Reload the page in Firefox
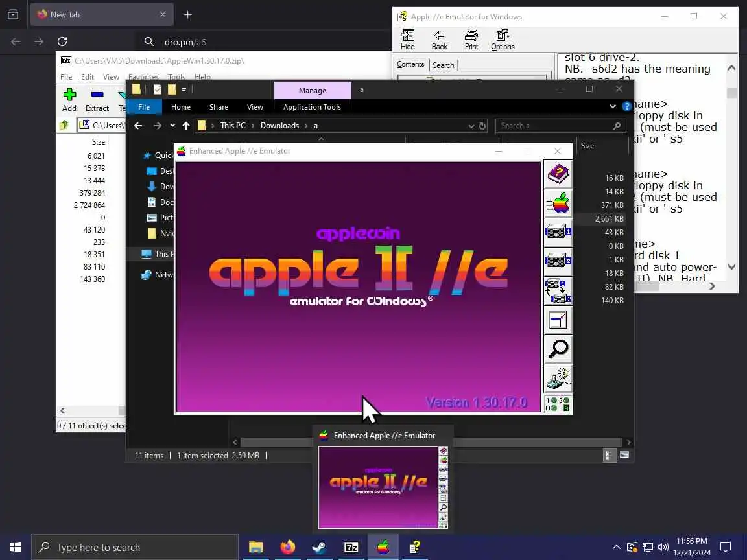Viewport: 747px width, 560px height. pyautogui.click(x=62, y=41)
